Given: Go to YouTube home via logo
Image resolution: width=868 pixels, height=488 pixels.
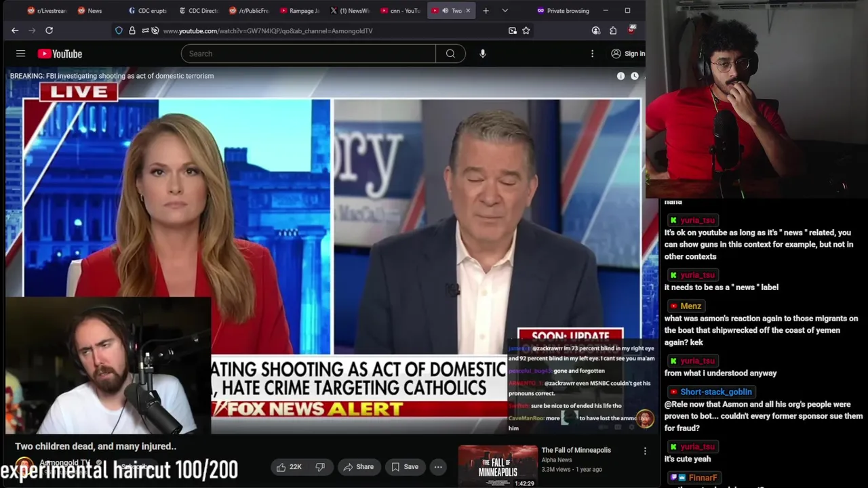Looking at the screenshot, I should coord(60,54).
